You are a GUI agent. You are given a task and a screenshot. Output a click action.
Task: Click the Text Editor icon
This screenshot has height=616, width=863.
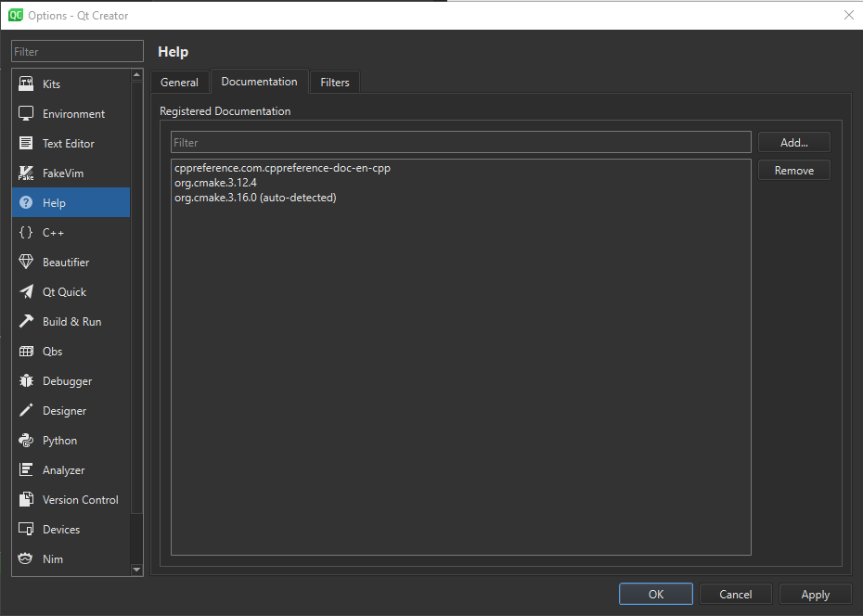pyautogui.click(x=26, y=143)
